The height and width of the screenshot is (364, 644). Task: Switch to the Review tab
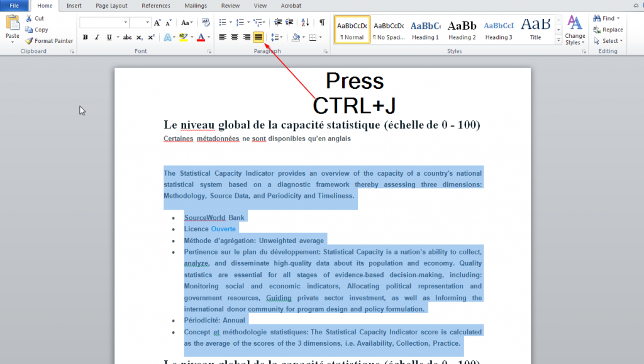click(230, 6)
